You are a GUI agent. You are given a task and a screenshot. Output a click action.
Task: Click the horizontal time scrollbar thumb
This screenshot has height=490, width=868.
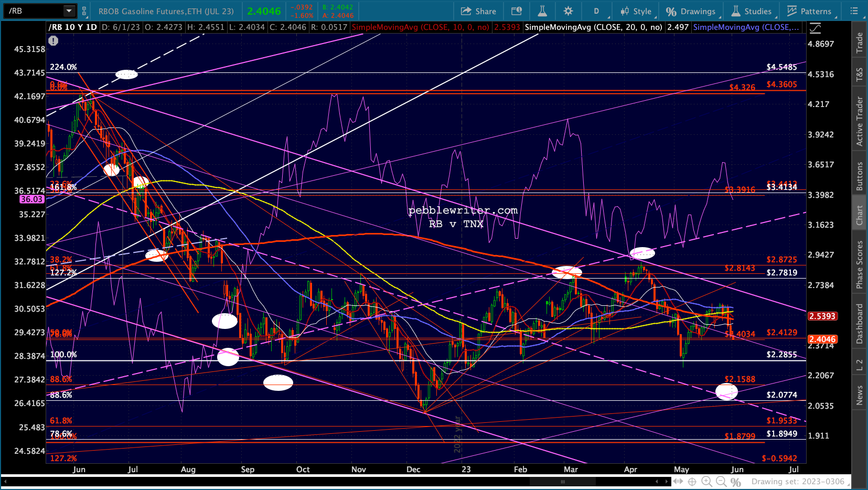tap(563, 482)
